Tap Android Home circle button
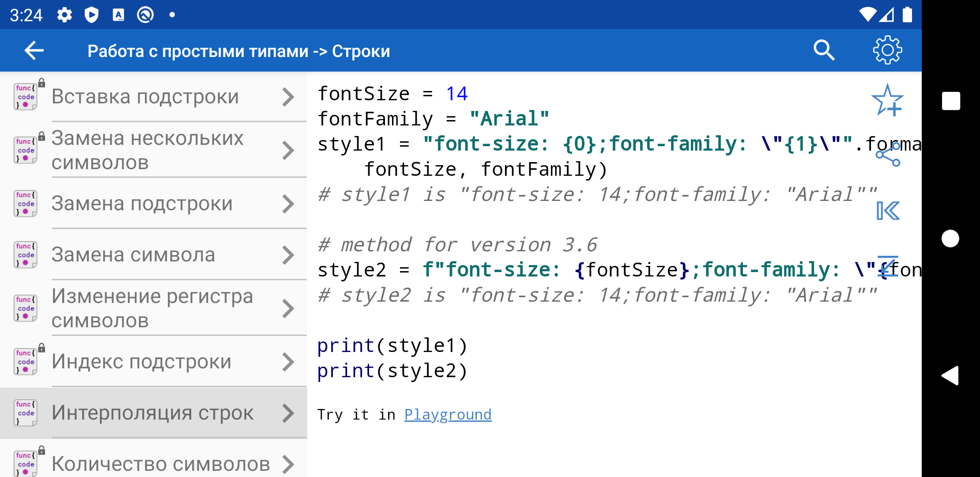This screenshot has height=477, width=980. [950, 238]
